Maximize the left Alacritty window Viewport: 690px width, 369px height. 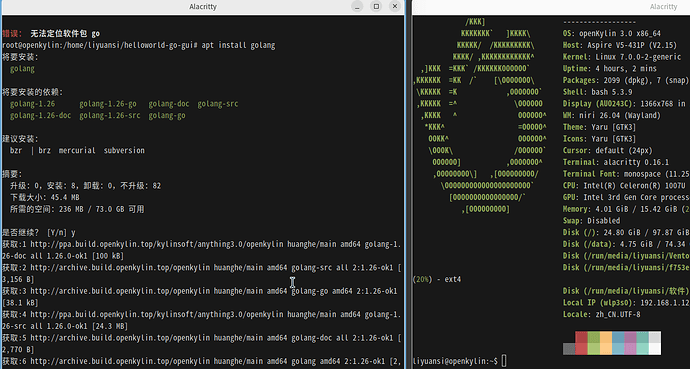pyautogui.click(x=376, y=7)
